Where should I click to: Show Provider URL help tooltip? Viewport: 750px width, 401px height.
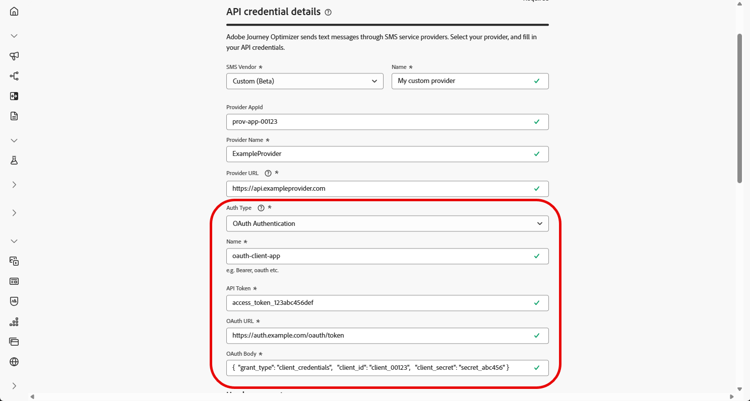coord(268,173)
